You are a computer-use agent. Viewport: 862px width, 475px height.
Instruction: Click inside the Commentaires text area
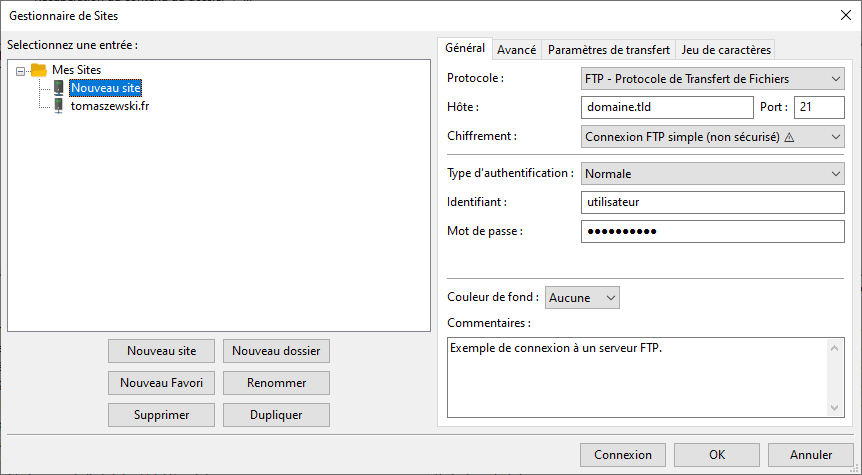(638, 378)
